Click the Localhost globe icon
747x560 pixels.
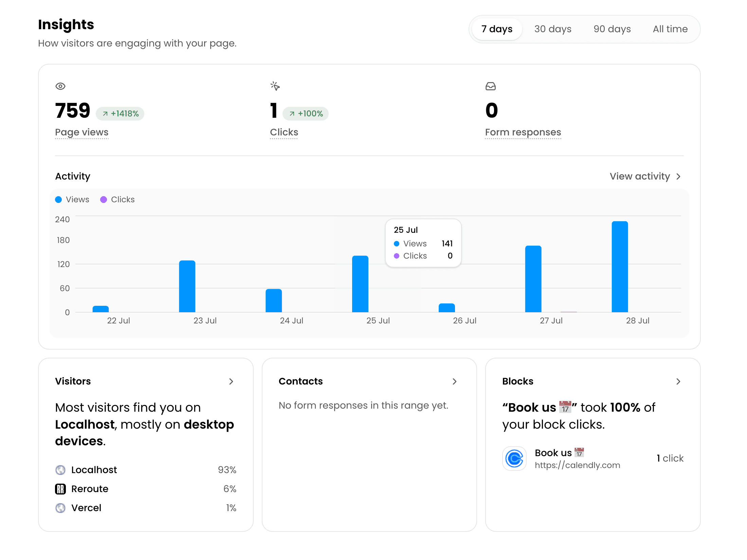(60, 470)
